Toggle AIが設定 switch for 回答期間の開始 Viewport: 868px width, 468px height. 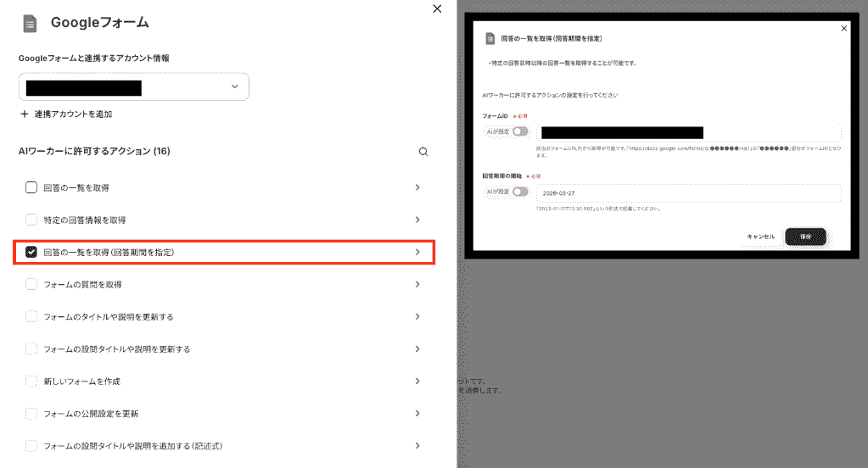click(520, 192)
